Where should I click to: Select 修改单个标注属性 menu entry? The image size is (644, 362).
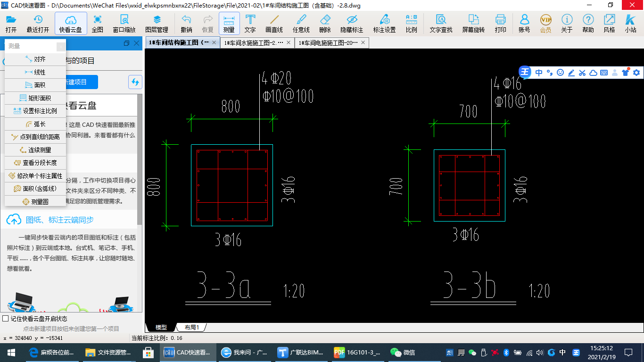35,176
